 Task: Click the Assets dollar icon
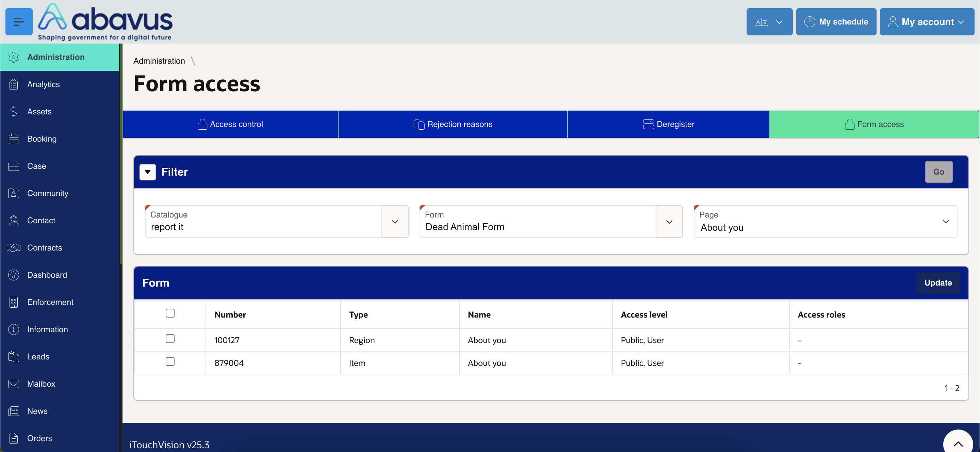(x=14, y=112)
